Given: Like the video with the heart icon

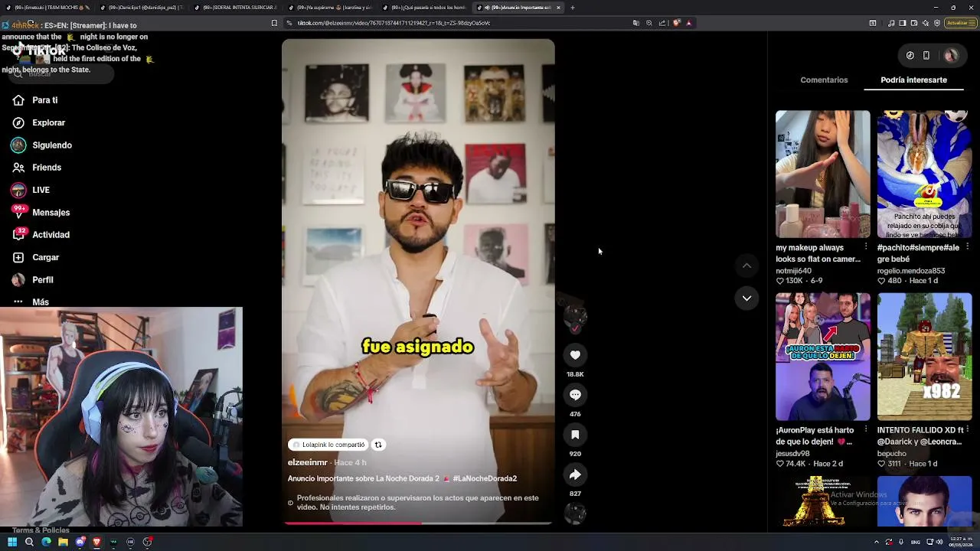Looking at the screenshot, I should [x=575, y=355].
